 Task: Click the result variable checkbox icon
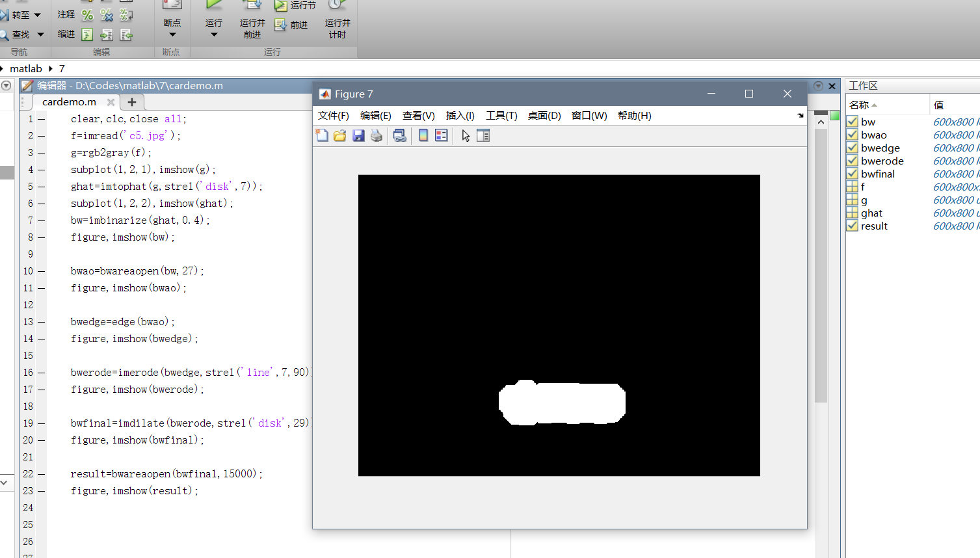click(852, 226)
